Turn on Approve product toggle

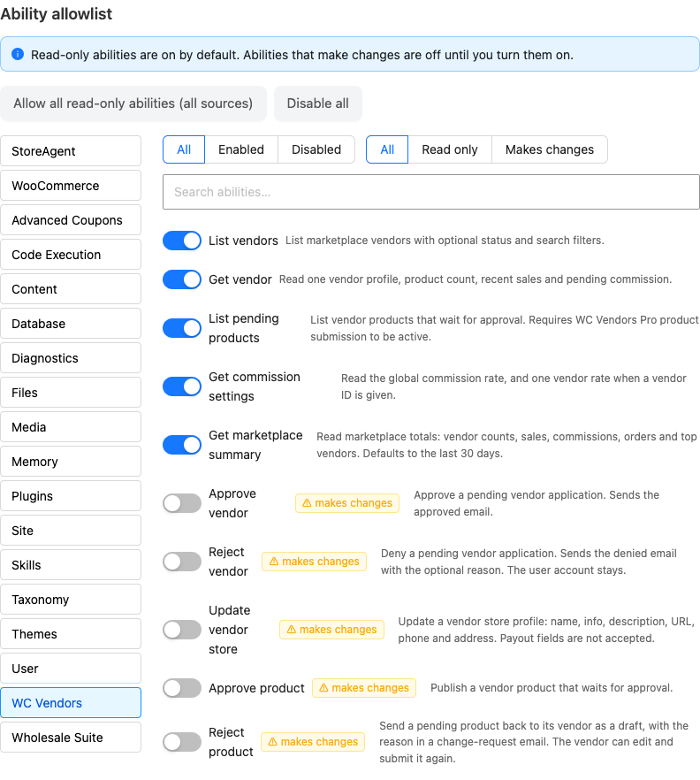182,688
